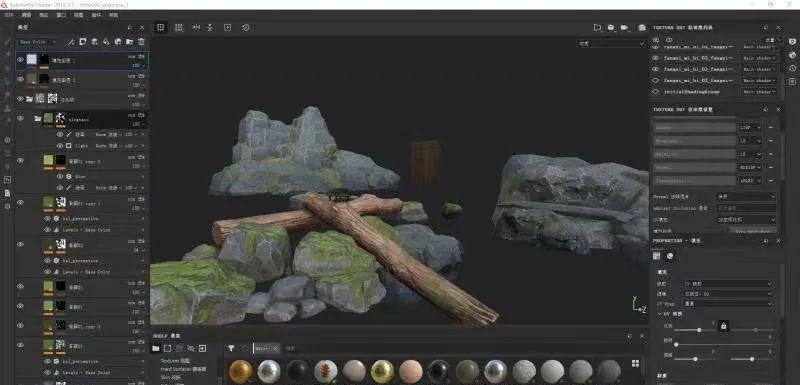This screenshot has height=385, width=800.
Task: Click the add smart material icon in Layers toolbar
Action: point(118,42)
